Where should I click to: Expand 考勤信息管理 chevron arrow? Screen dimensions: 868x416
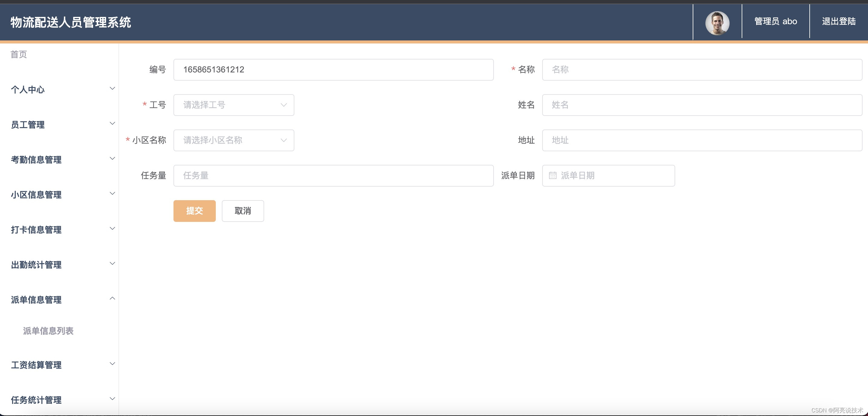[112, 158]
